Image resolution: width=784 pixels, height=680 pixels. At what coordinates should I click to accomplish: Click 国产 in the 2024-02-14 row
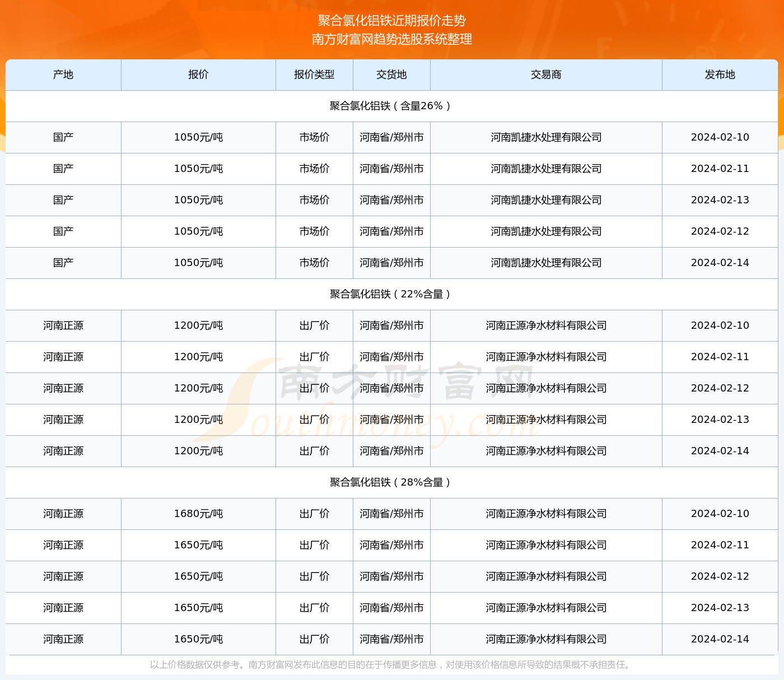[63, 263]
